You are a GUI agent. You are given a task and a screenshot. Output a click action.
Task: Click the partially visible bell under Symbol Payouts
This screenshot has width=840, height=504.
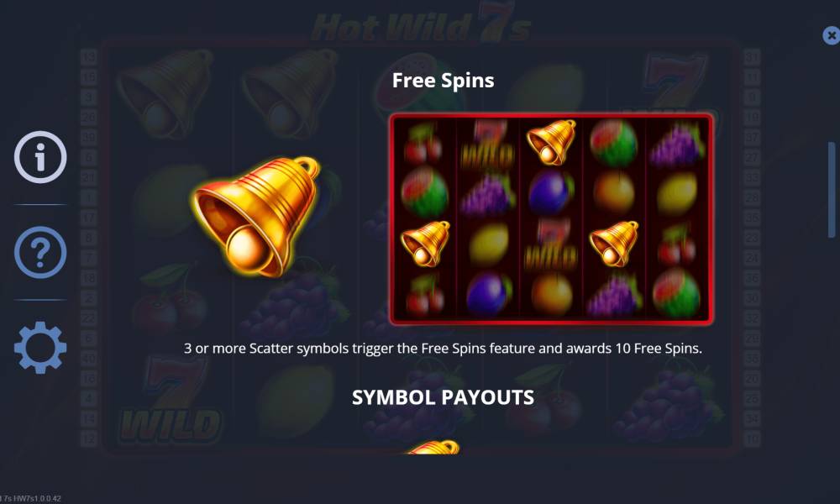434,447
